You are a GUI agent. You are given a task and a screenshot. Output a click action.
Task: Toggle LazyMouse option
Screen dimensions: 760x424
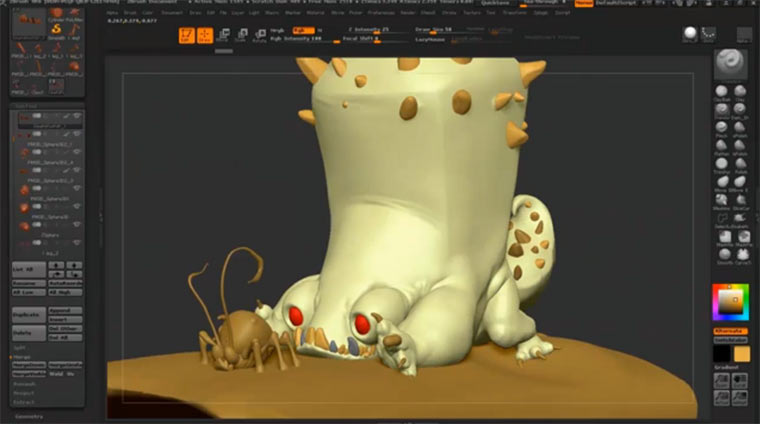(x=430, y=39)
